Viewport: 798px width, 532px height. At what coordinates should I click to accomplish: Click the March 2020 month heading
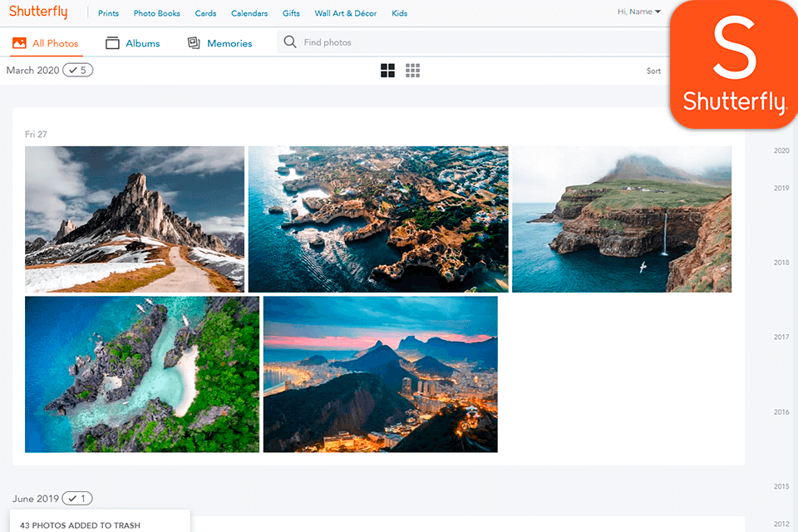(32, 71)
